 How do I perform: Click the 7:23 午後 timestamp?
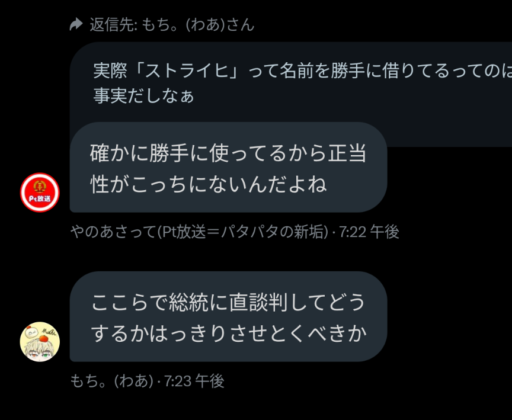(194, 381)
